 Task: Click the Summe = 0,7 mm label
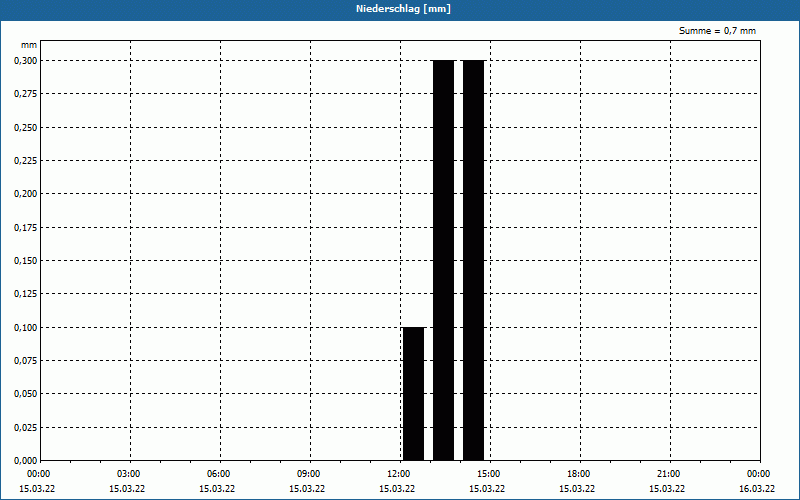[x=717, y=31]
